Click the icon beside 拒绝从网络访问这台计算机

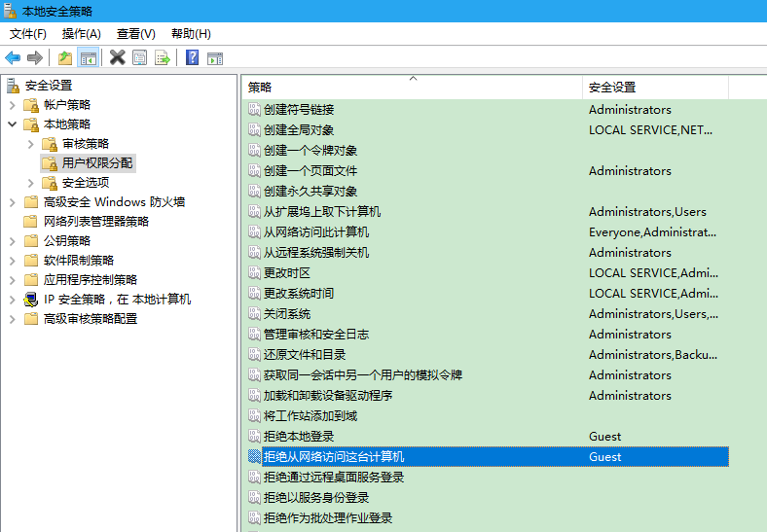[x=254, y=456]
